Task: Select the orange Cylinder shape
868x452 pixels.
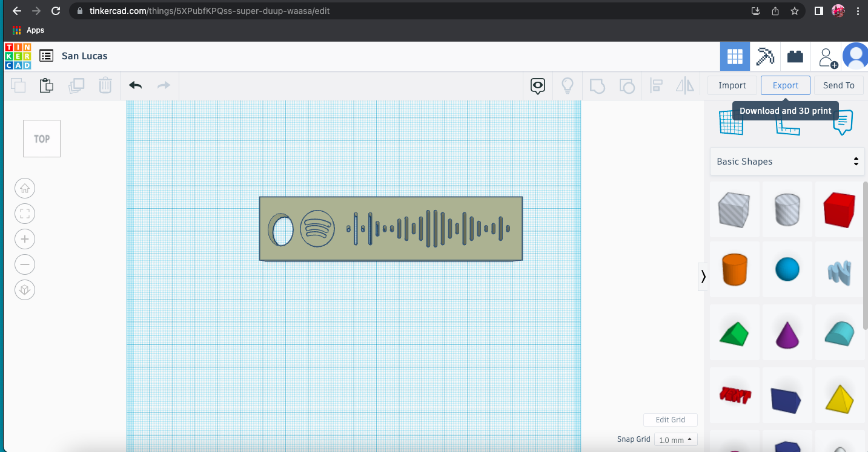Action: [734, 270]
